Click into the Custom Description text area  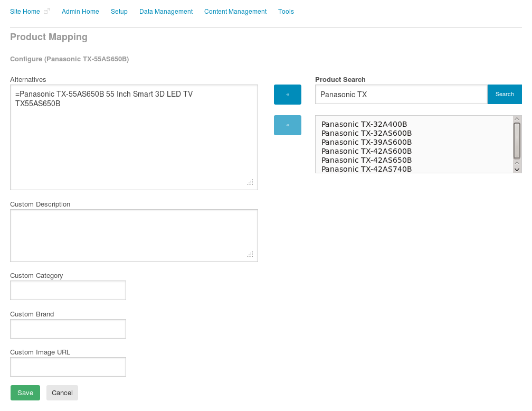134,236
